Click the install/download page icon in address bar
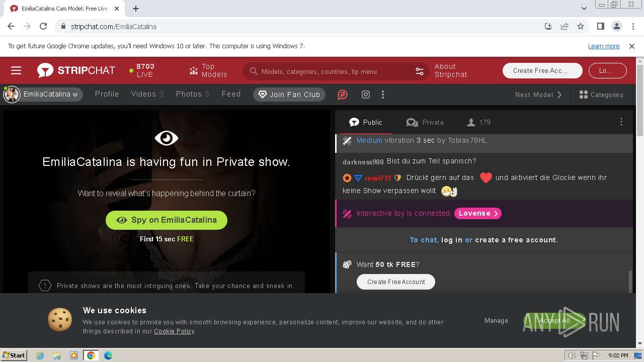This screenshot has width=644, height=362. click(548, 26)
